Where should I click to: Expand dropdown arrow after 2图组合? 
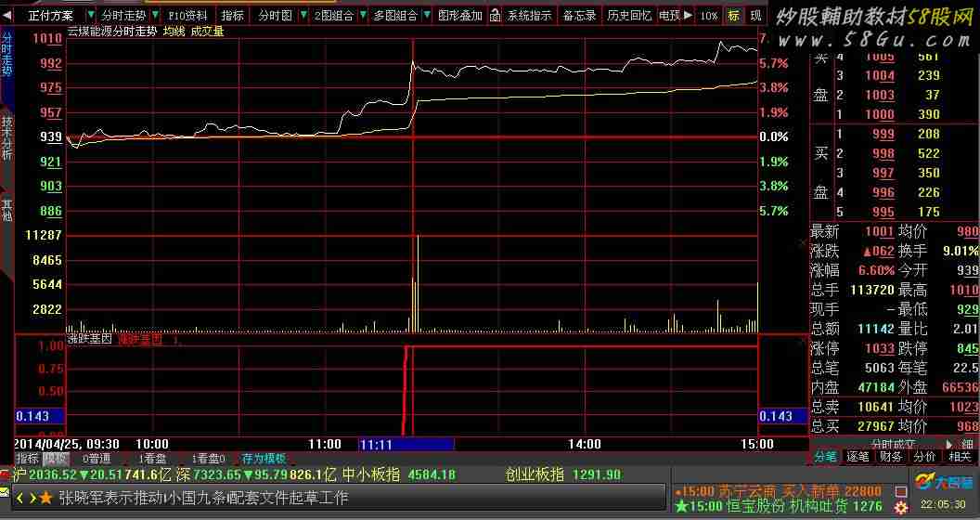[363, 16]
